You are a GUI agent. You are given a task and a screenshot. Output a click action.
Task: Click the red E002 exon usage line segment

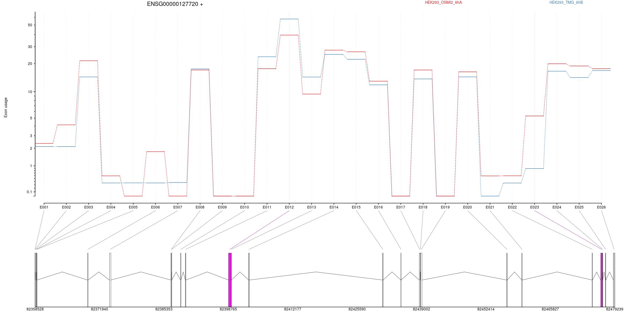(x=66, y=125)
